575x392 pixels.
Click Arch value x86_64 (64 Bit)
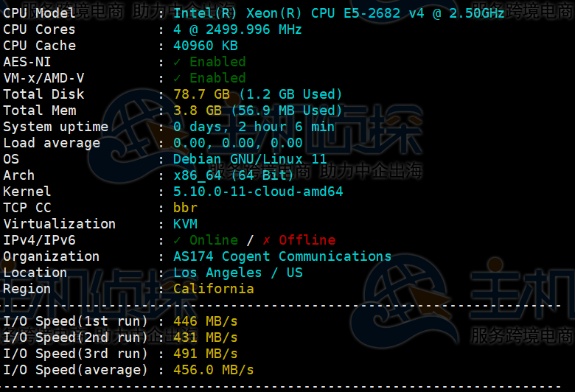coord(234,175)
